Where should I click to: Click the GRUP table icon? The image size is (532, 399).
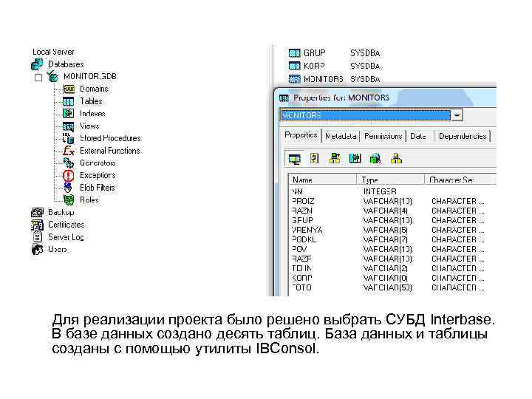[x=294, y=53]
